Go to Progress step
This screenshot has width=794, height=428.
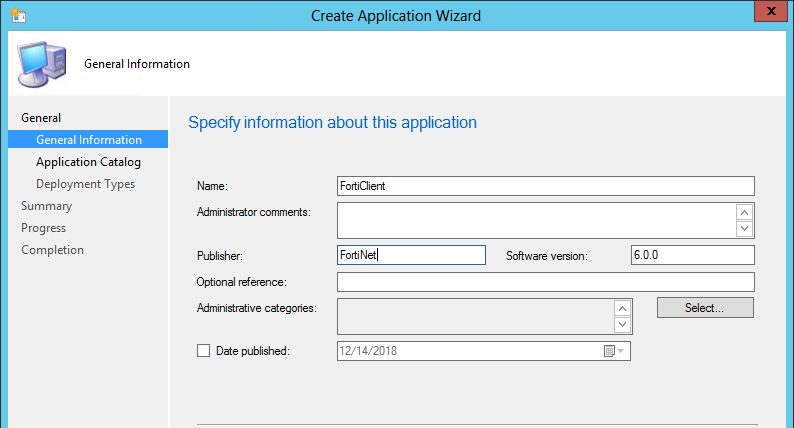[44, 228]
